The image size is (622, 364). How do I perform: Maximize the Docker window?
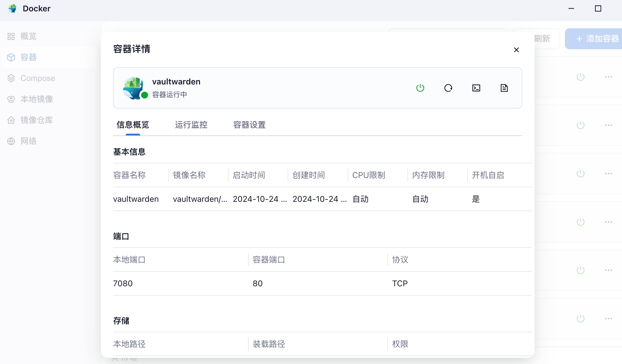(x=598, y=9)
